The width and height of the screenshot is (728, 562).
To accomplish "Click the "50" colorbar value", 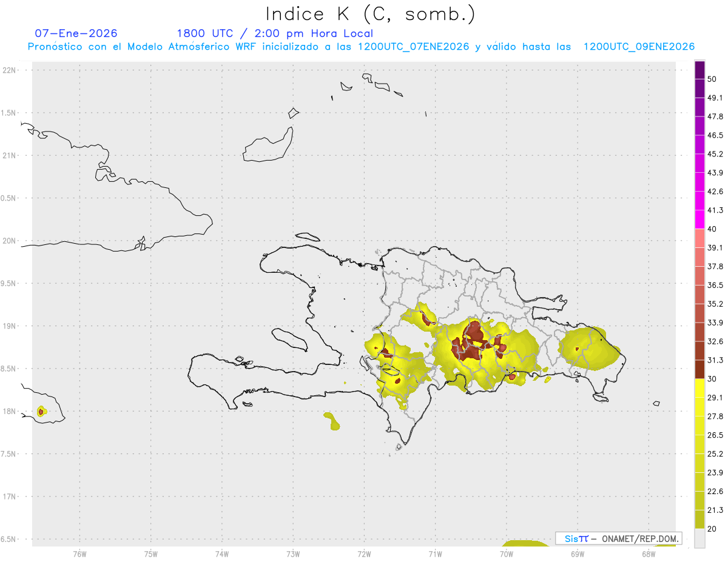I will coord(712,79).
